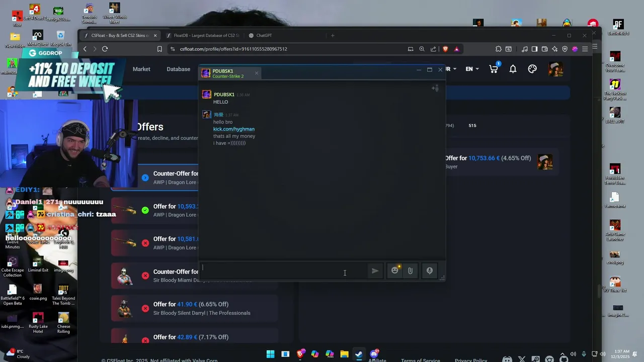Click the voice chat microphone button in chat
This screenshot has width=644, height=362.
pyautogui.click(x=430, y=270)
